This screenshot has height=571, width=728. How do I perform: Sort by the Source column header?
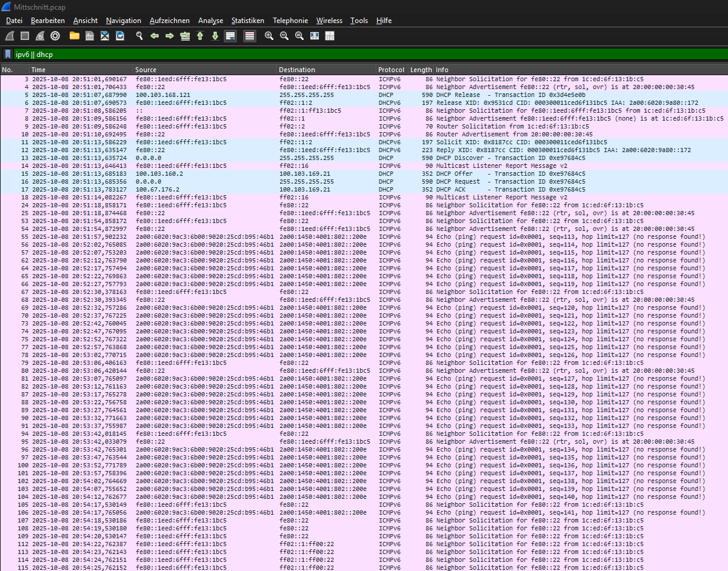pos(205,70)
